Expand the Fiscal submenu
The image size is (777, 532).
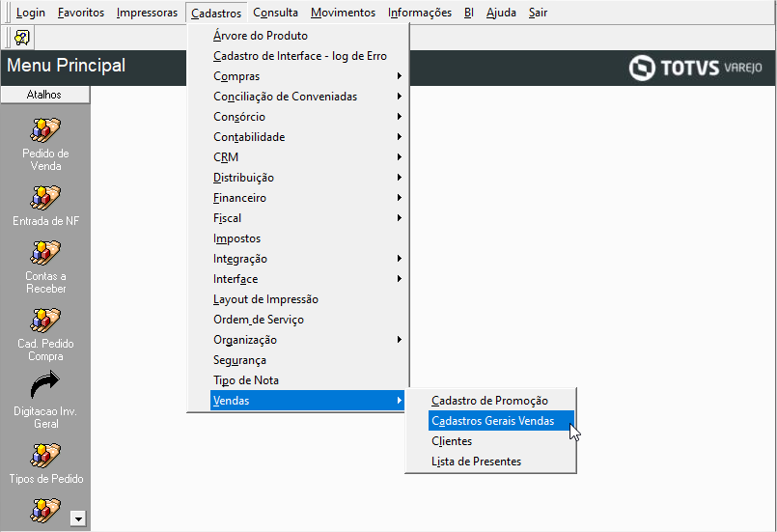point(307,218)
